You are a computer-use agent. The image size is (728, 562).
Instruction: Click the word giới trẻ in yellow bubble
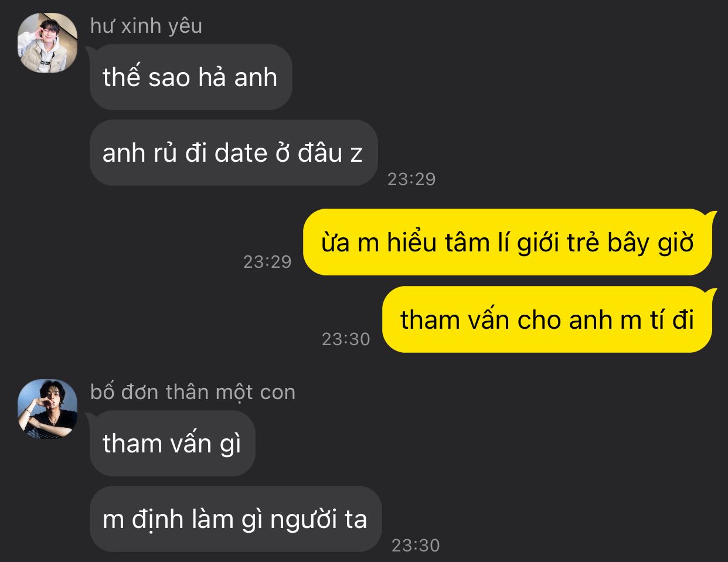(x=559, y=243)
